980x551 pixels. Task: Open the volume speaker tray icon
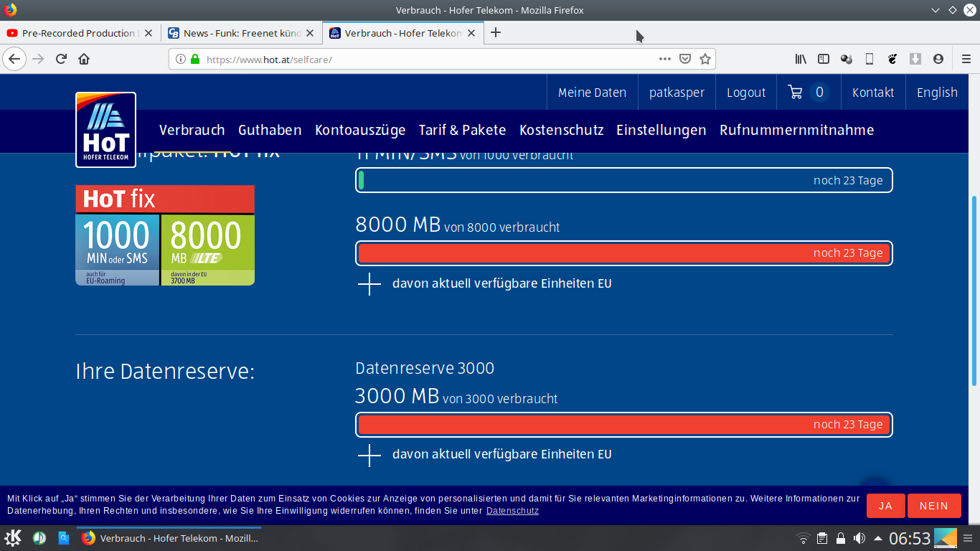click(x=859, y=538)
